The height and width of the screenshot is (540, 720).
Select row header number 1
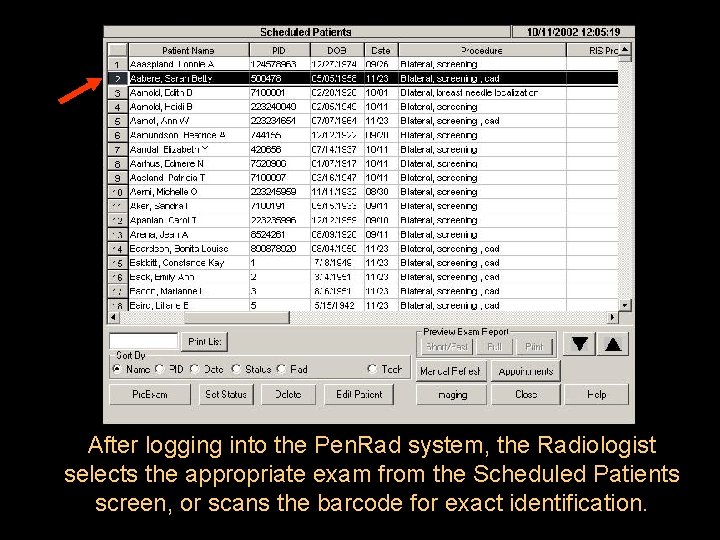point(118,65)
